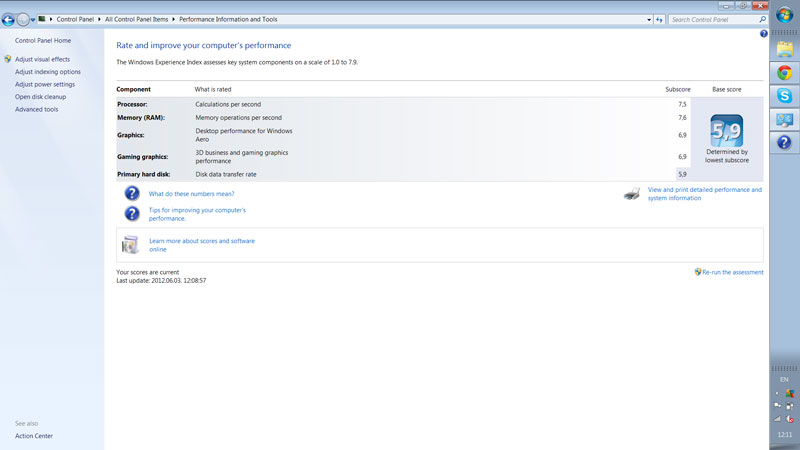This screenshot has height=450, width=800.
Task: Open the address bar history dropdown
Action: (x=648, y=20)
